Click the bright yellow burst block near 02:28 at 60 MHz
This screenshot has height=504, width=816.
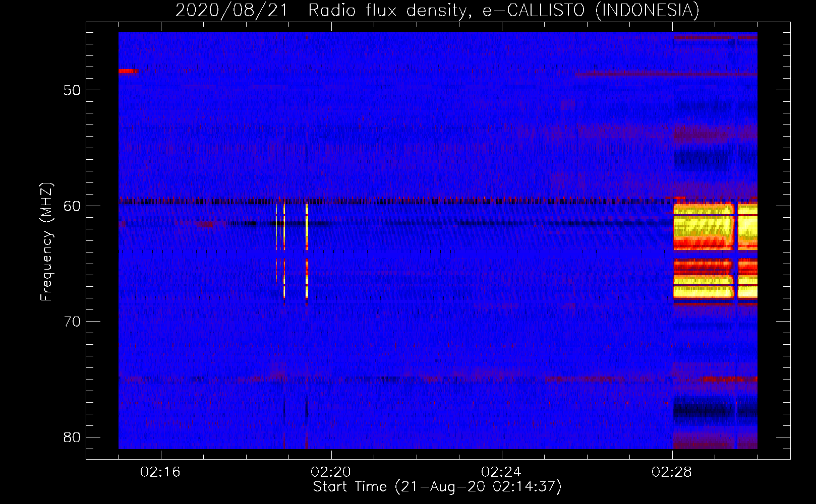[x=703, y=226]
